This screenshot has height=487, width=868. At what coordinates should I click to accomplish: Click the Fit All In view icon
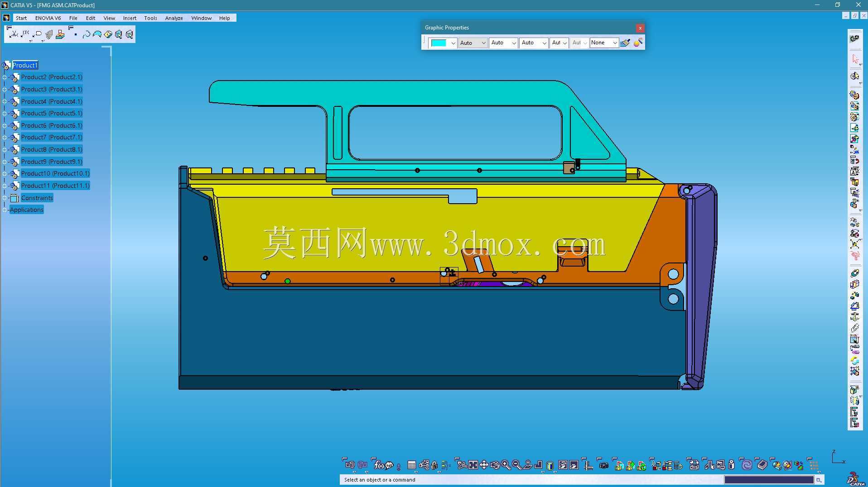click(473, 465)
